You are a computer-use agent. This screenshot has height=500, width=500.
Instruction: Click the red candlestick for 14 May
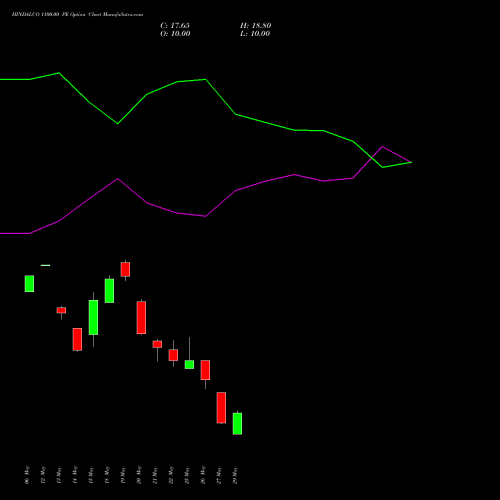pyautogui.click(x=77, y=339)
